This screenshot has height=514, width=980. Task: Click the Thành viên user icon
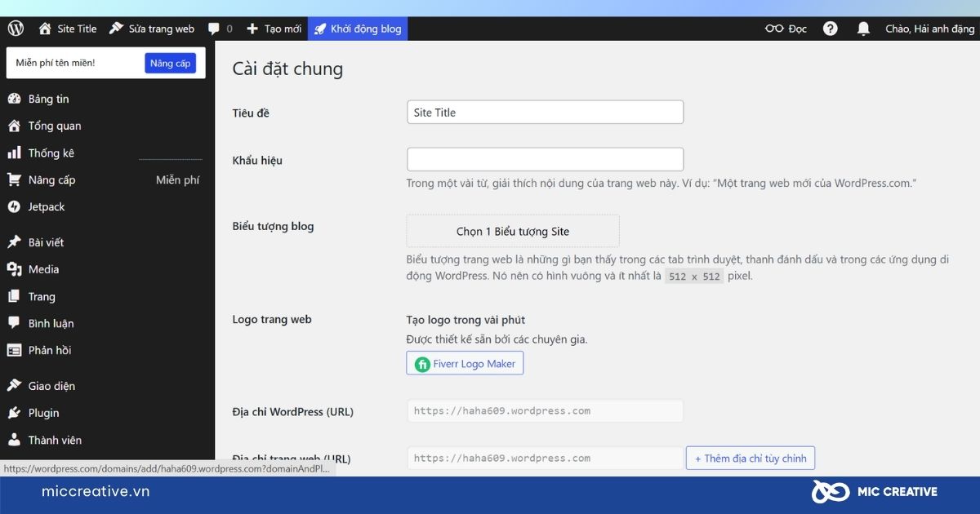coord(14,440)
